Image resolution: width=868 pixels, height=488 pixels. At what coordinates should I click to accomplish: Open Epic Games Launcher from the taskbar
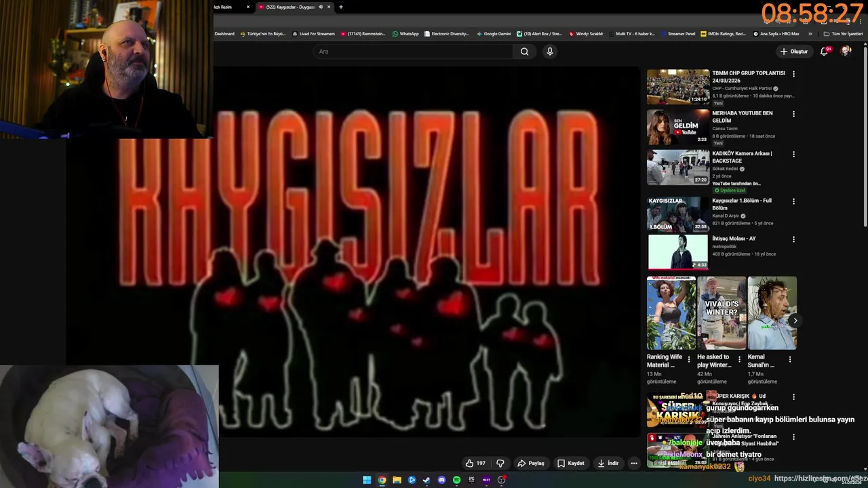click(x=471, y=480)
